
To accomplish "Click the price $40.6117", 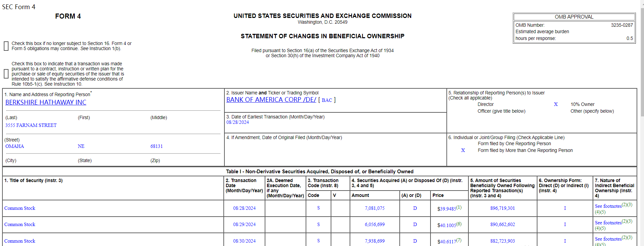I will 447,242.
